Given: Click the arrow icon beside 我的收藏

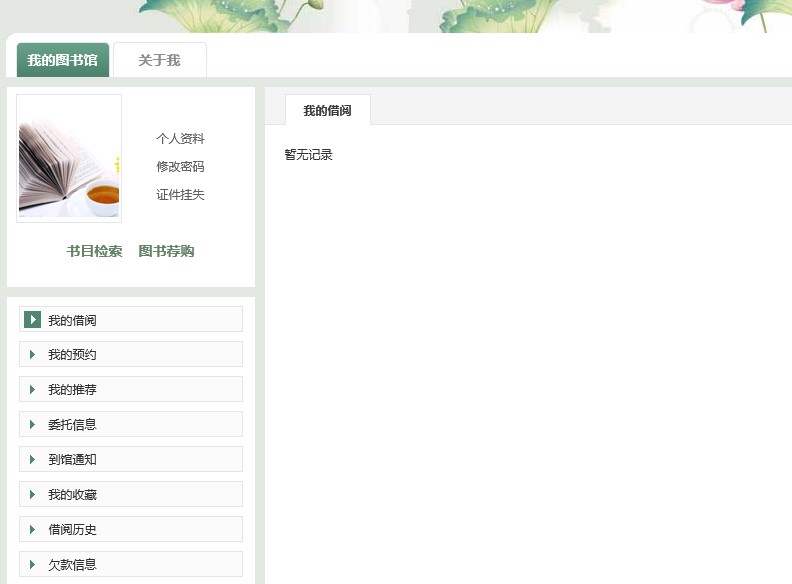Looking at the screenshot, I should coord(32,495).
